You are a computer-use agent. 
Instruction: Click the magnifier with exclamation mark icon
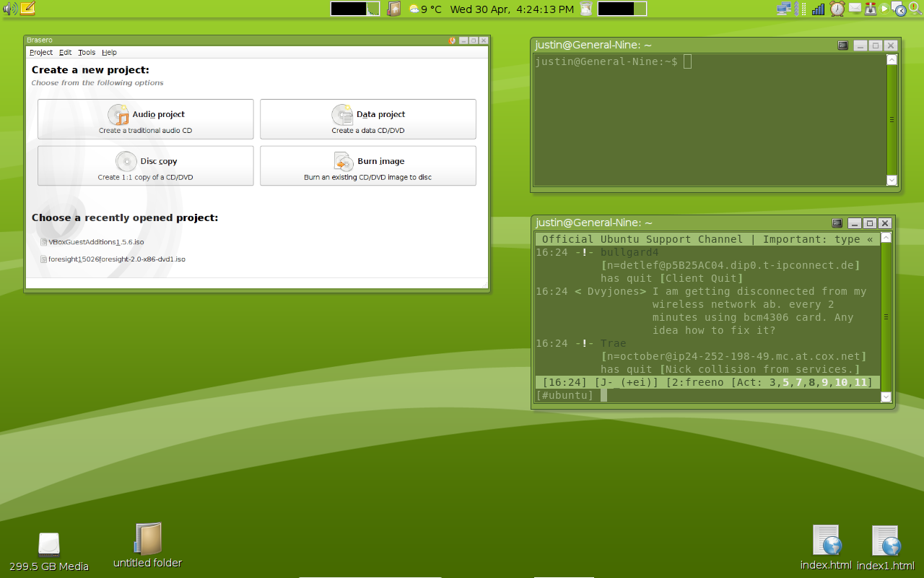(x=915, y=9)
